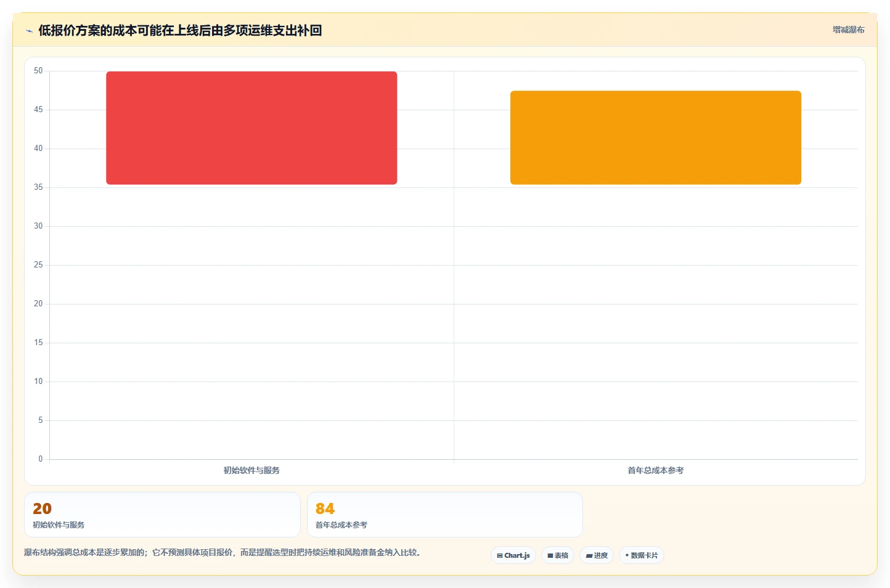Click the 首年总成本参考 x-axis label

[656, 470]
